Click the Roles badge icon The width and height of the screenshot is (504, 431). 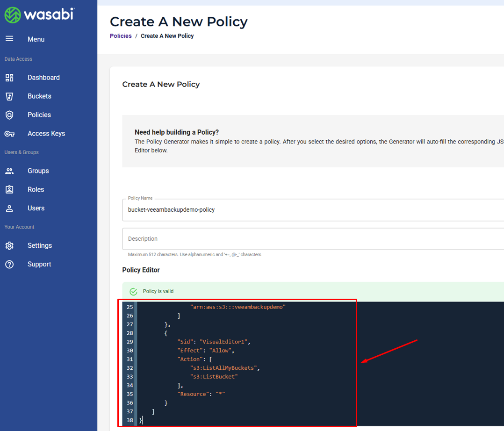coord(9,190)
